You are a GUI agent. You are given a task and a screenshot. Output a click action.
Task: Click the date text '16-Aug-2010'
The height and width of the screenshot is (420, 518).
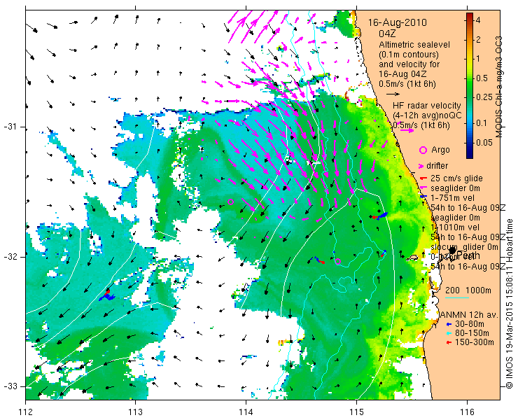coord(398,23)
